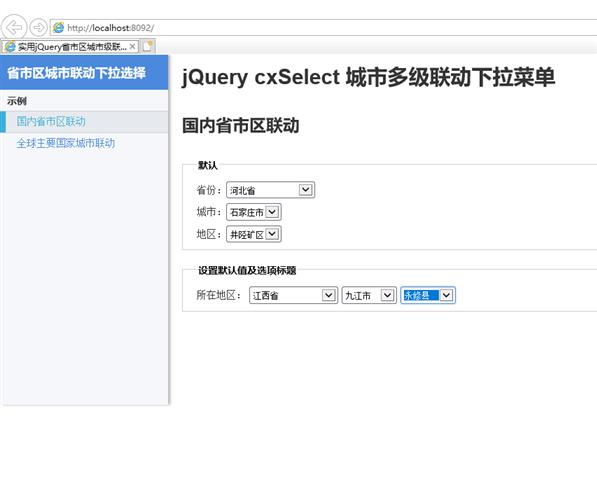Expand the highlighted 永修县 dropdown
Viewport: 597px width, 483px height.
(x=428, y=295)
